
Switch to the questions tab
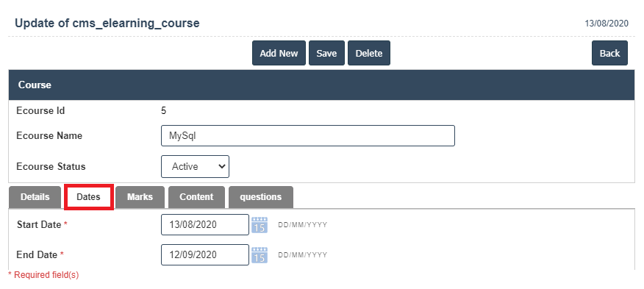tap(261, 197)
